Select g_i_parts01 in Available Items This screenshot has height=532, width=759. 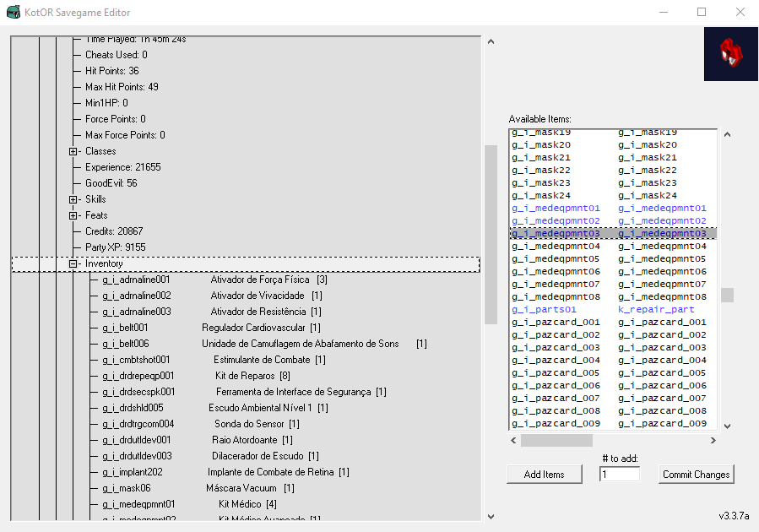[613, 309]
